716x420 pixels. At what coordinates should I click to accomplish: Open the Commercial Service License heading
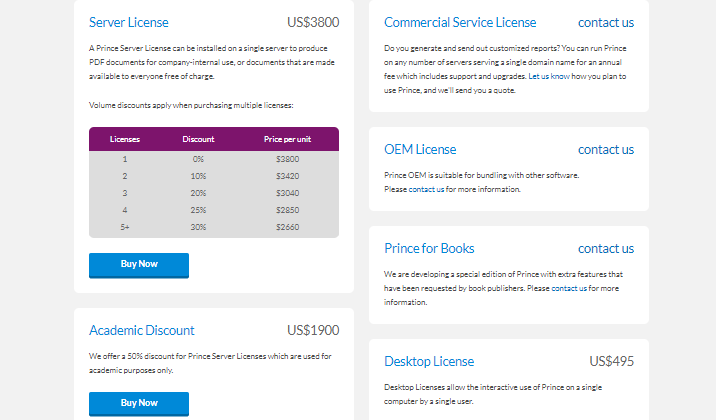460,22
